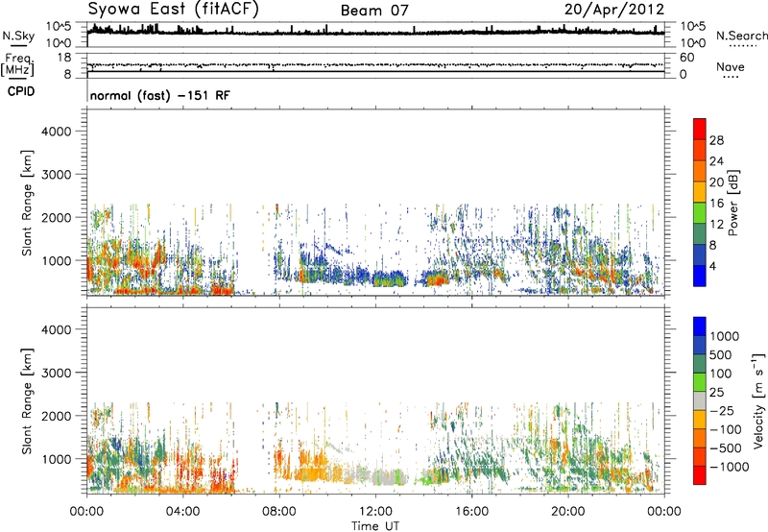Click the '60' Nave axis tick label
Screen dimensions: 768x532
pyautogui.click(x=686, y=58)
